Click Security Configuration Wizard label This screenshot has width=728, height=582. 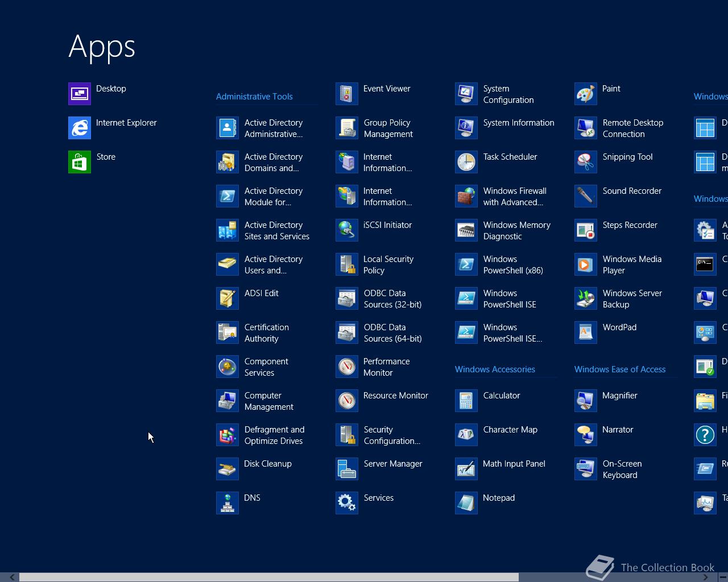tap(392, 435)
